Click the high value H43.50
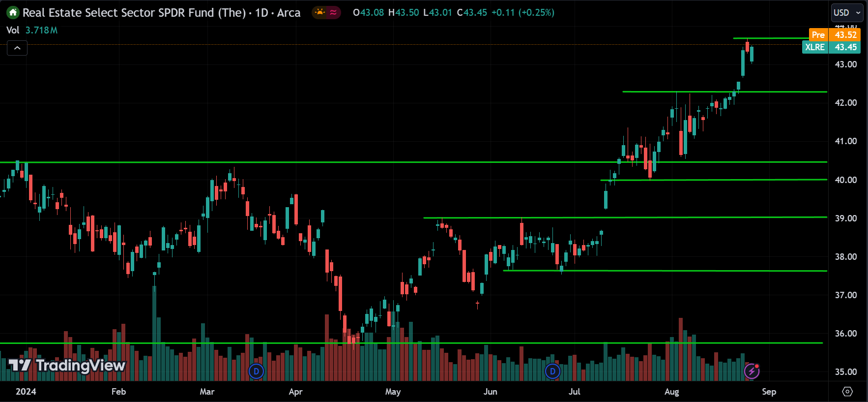868x402 pixels. click(x=404, y=13)
